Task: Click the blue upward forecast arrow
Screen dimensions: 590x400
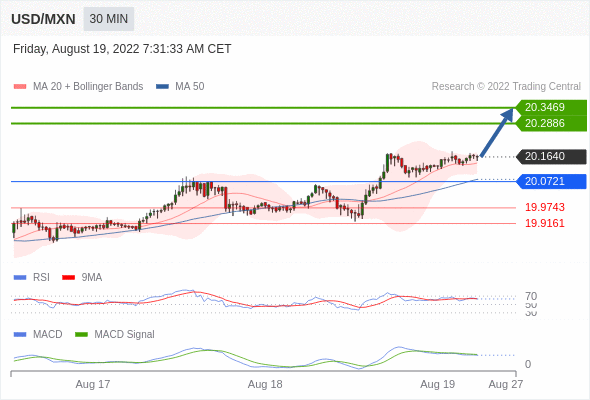Action: pos(497,132)
